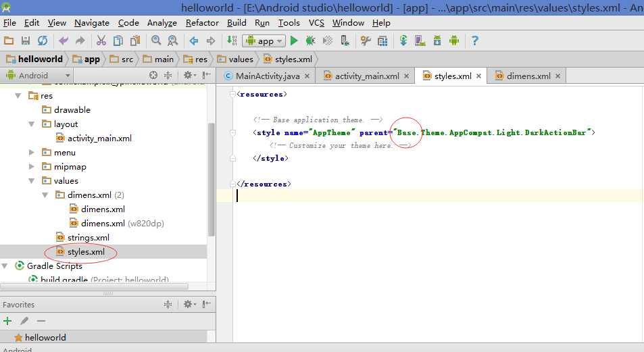Expand the menu folder node
The image size is (644, 352).
(x=31, y=153)
